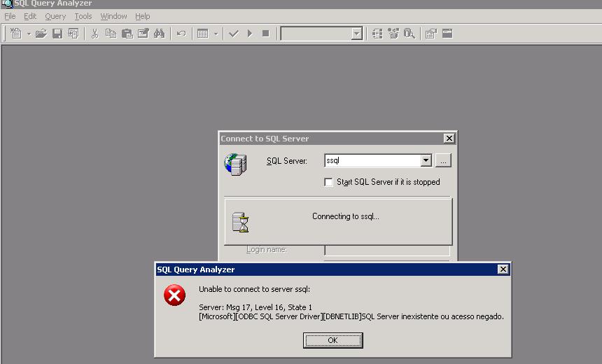Open the File menu

coord(10,16)
